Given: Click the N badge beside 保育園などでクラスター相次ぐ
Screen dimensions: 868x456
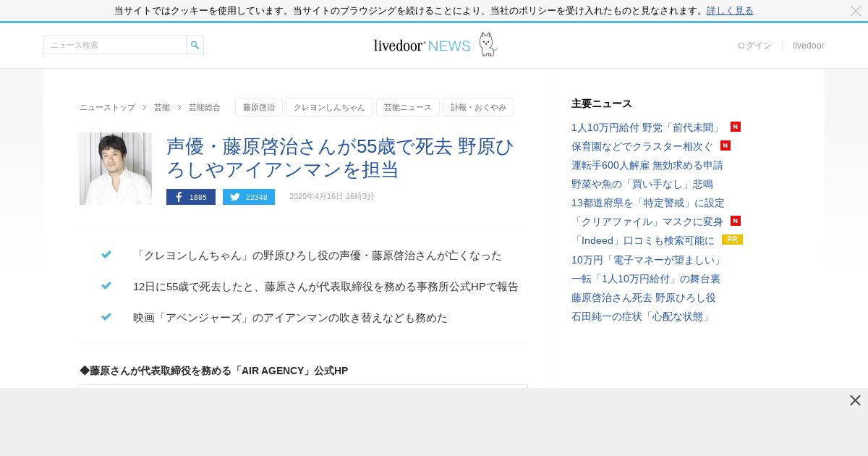Looking at the screenshot, I should click(x=726, y=145).
